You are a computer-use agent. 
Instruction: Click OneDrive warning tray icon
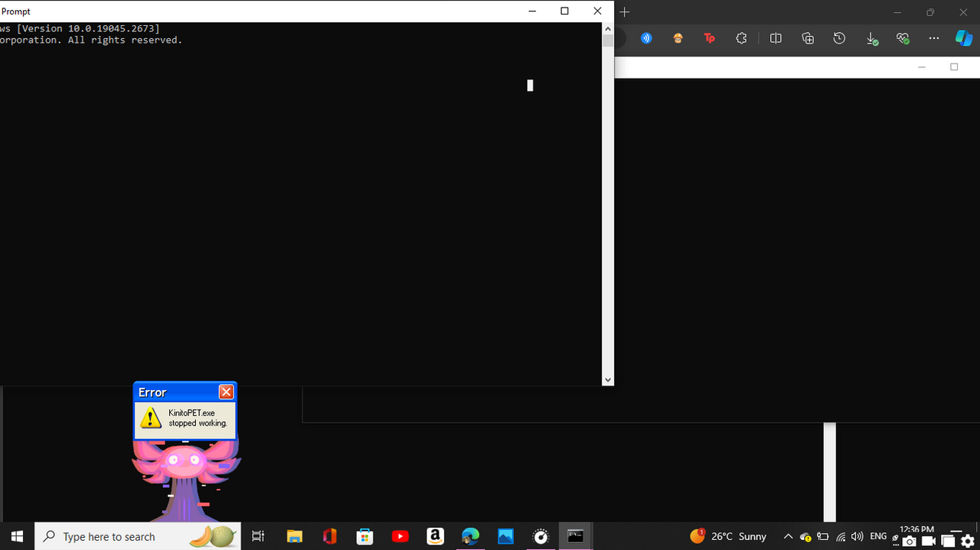[x=805, y=537]
